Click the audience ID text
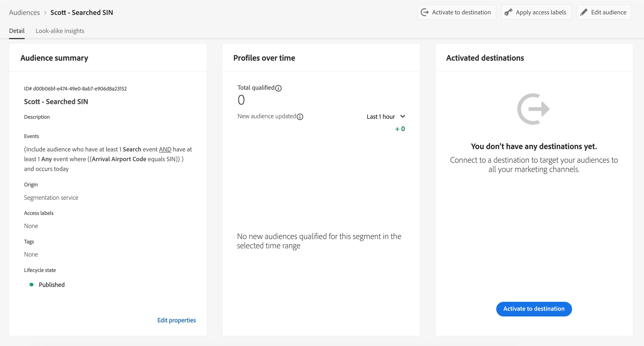The width and height of the screenshot is (644, 346). point(75,89)
